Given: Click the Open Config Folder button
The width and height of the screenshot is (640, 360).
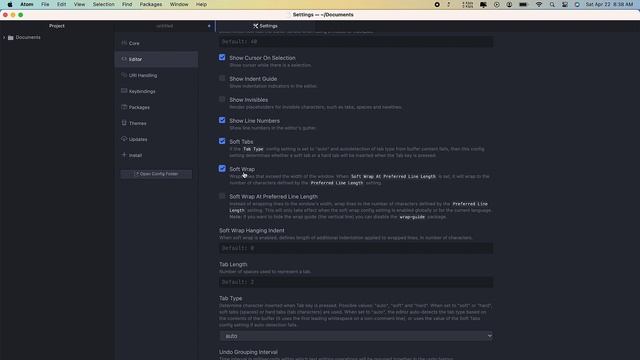Looking at the screenshot, I should [x=156, y=174].
